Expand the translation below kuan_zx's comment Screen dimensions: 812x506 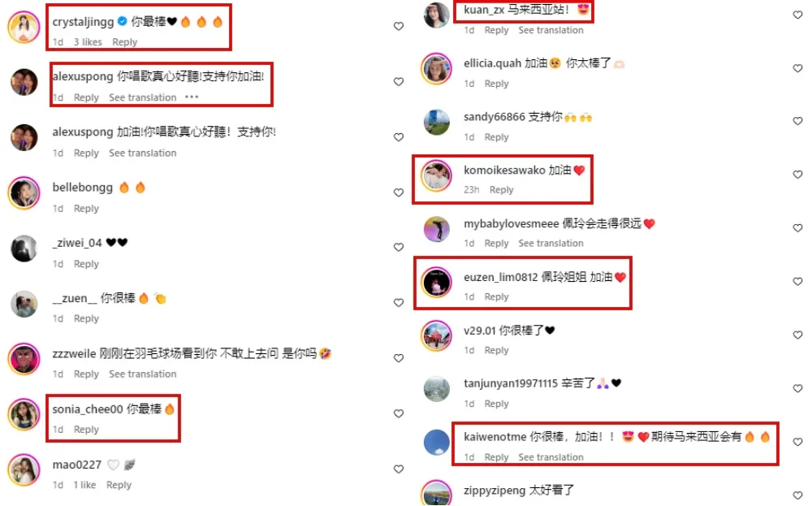pyautogui.click(x=551, y=30)
